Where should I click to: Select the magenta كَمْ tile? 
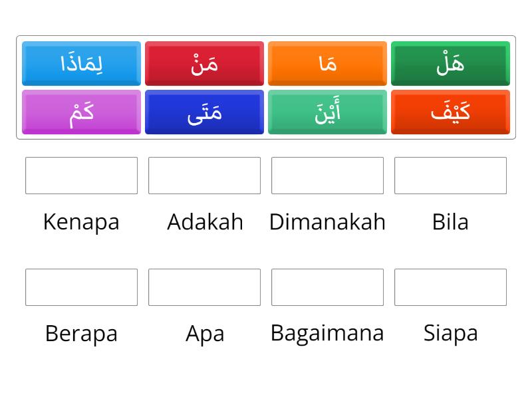tap(81, 112)
